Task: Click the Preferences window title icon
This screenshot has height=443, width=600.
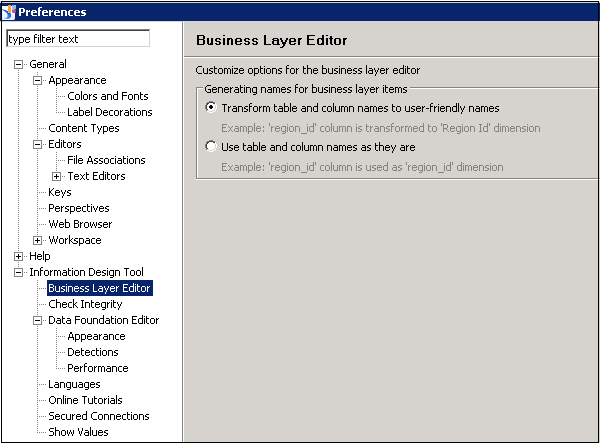Action: click(x=9, y=12)
